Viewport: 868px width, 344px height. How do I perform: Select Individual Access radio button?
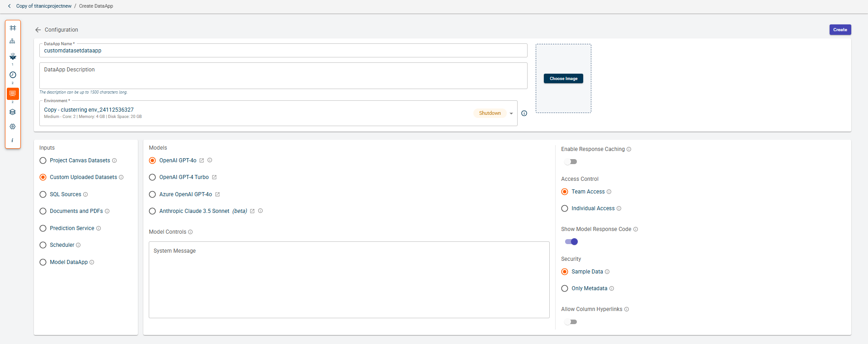tap(565, 208)
